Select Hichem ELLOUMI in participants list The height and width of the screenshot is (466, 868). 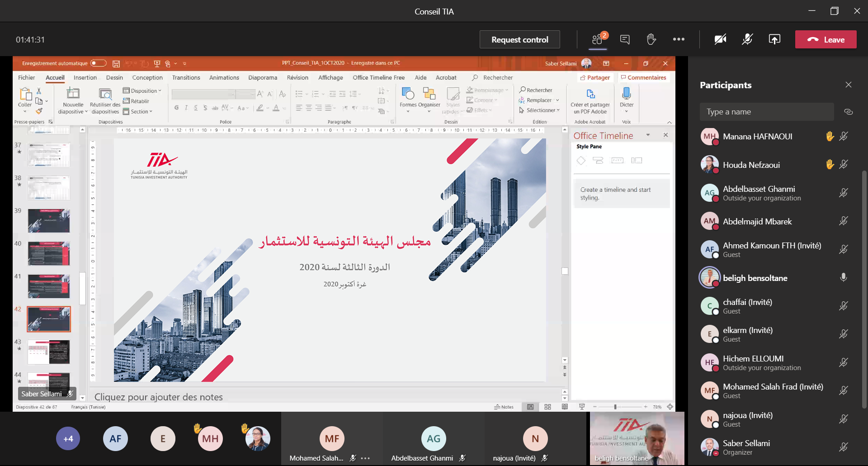point(773,362)
